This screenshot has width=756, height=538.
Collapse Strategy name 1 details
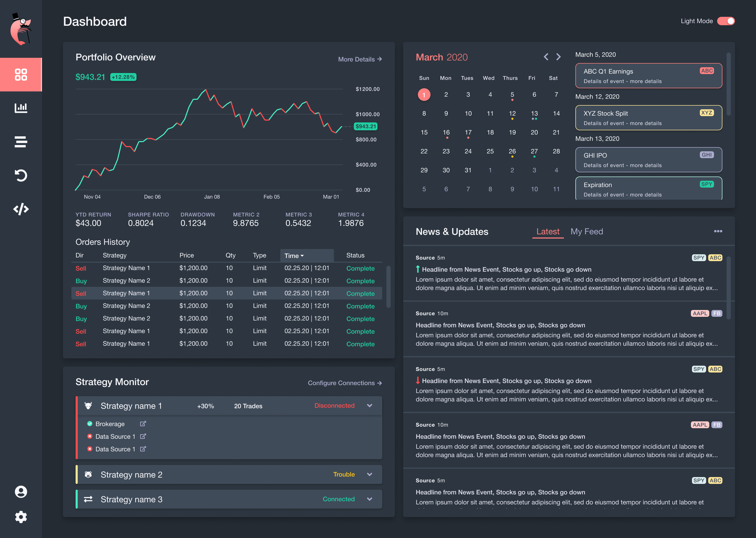(x=370, y=406)
